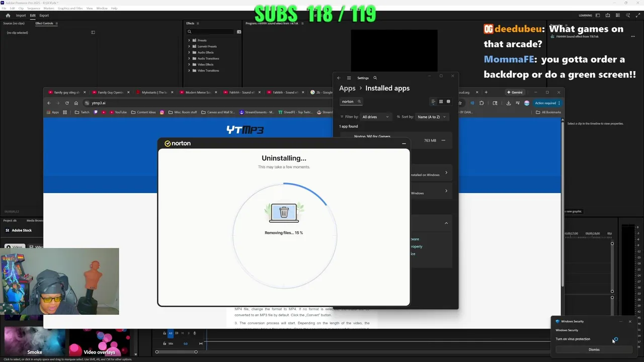Open the Premiere File menu

coord(4,9)
